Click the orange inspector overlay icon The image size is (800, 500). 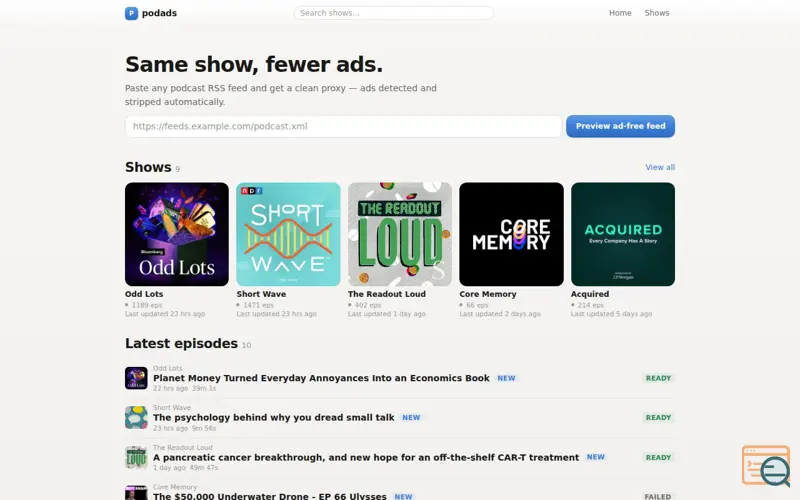coord(766,466)
